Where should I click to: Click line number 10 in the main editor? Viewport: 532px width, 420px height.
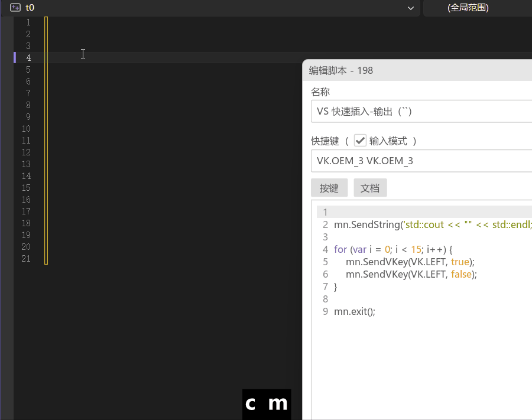pos(26,129)
